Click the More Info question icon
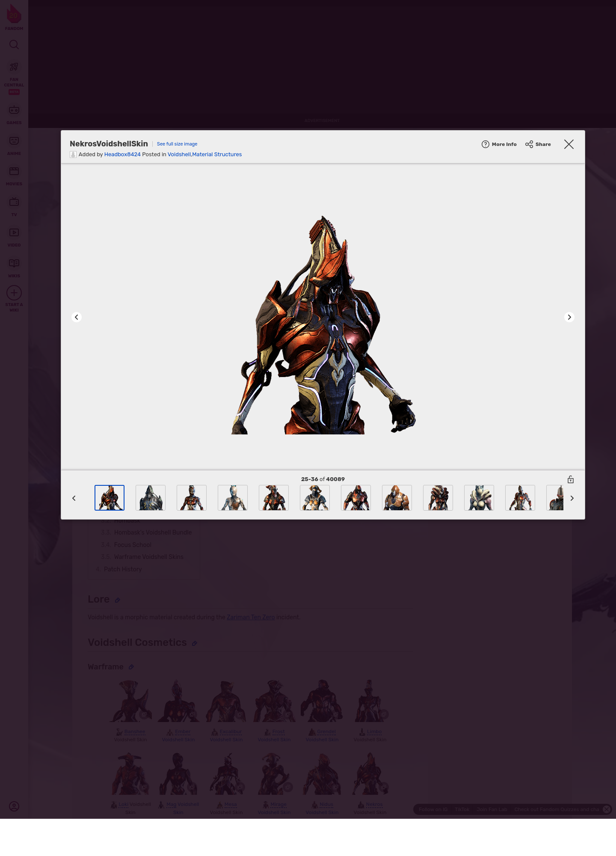Viewport: 616px width, 856px height. (x=486, y=144)
